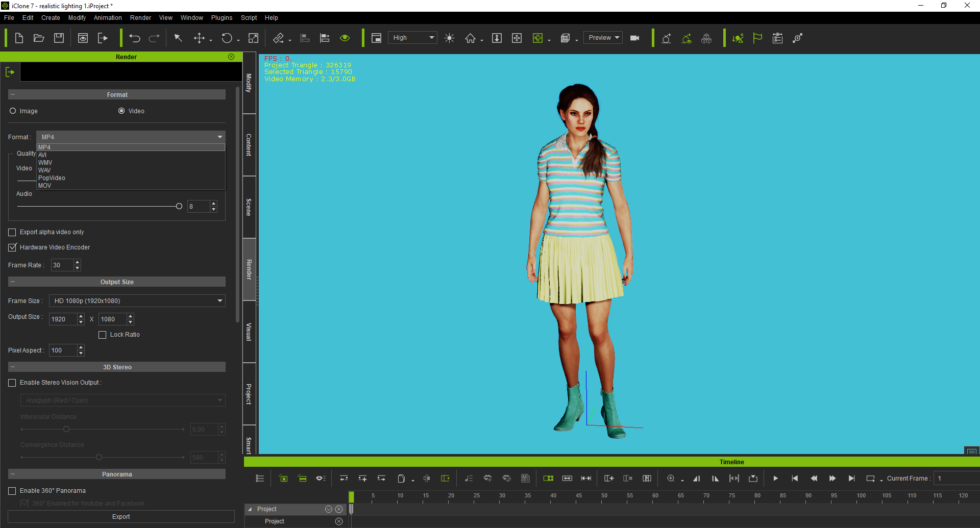Activate the Scale object tool
The width and height of the screenshot is (980, 528).
pos(253,38)
